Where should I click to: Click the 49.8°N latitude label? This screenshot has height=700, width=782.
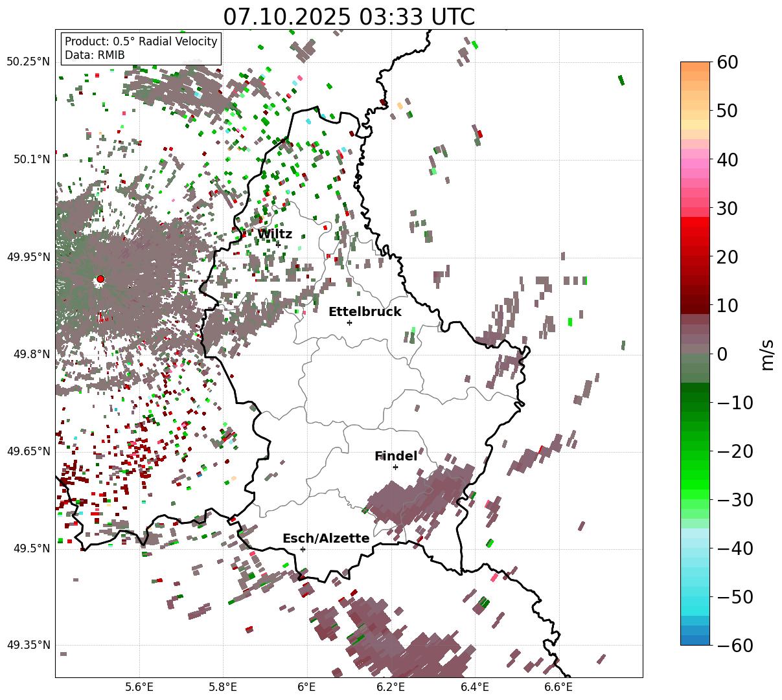click(x=31, y=354)
